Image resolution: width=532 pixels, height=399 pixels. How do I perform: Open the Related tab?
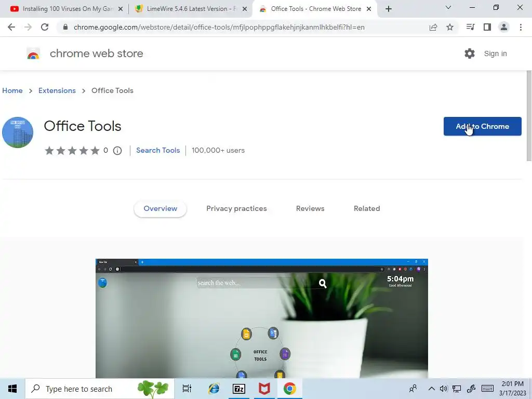[367, 209]
